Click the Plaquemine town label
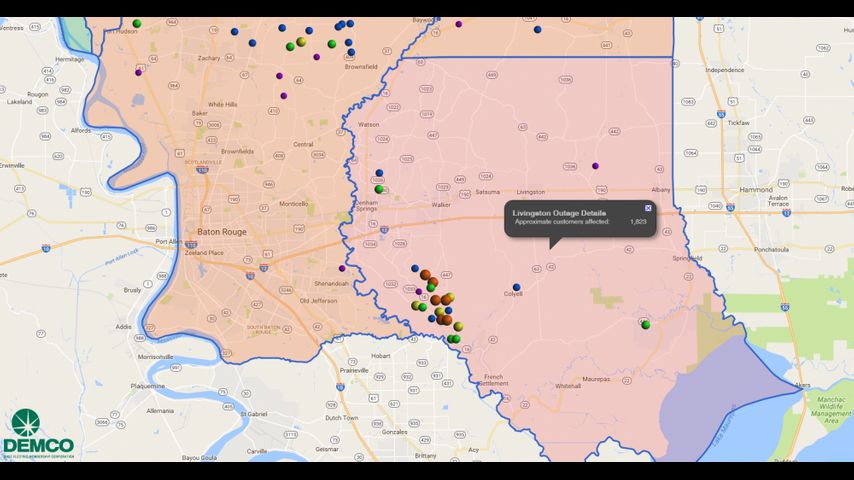854x480 pixels. (148, 385)
